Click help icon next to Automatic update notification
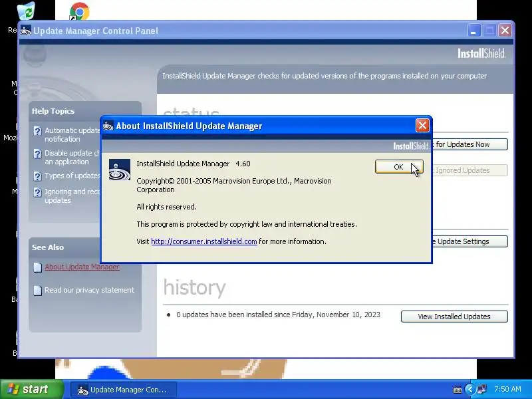 point(37,131)
